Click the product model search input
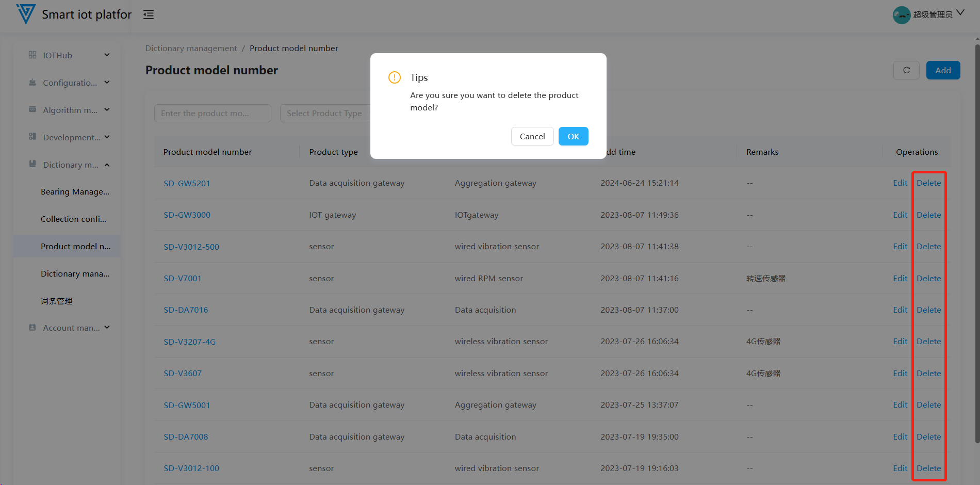 pyautogui.click(x=213, y=114)
